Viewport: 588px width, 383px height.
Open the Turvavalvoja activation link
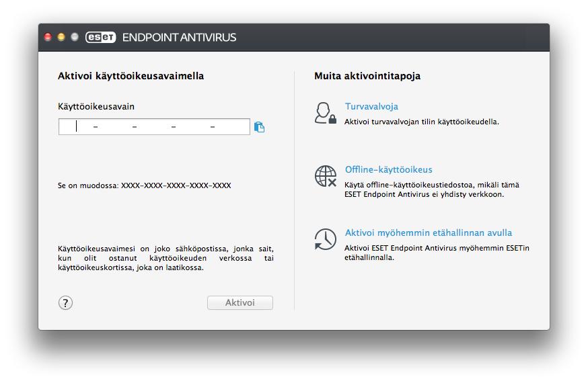371,106
